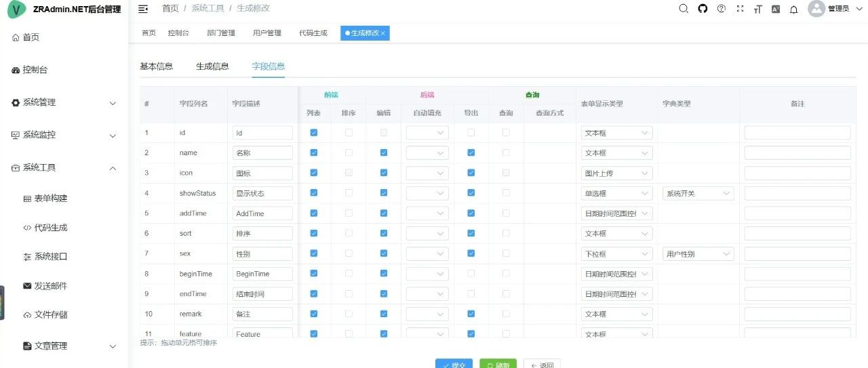
Task: Open 表单显示类型 dropdown for the id row
Action: pos(616,133)
